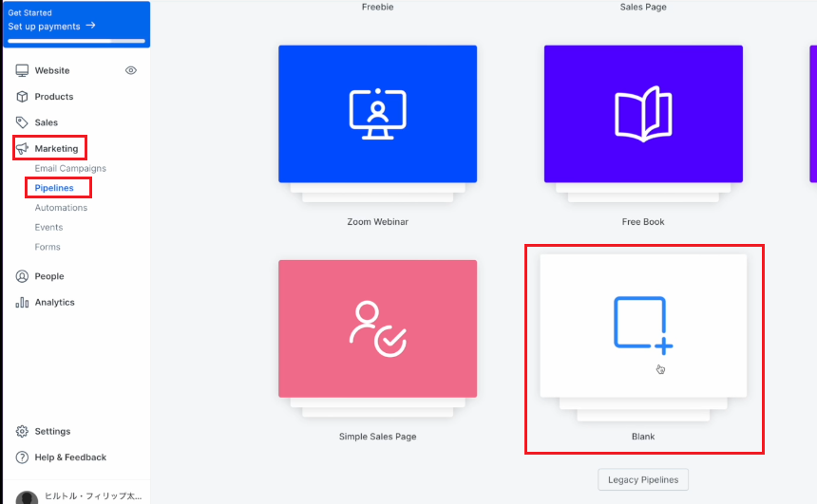Click the Simple Sales Page label
The width and height of the screenshot is (817, 504).
[x=378, y=437]
